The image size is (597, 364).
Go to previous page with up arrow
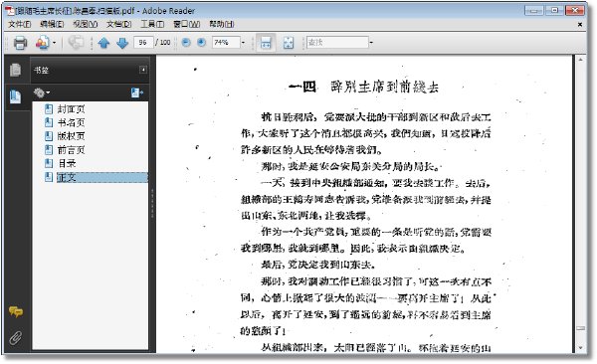(103, 43)
